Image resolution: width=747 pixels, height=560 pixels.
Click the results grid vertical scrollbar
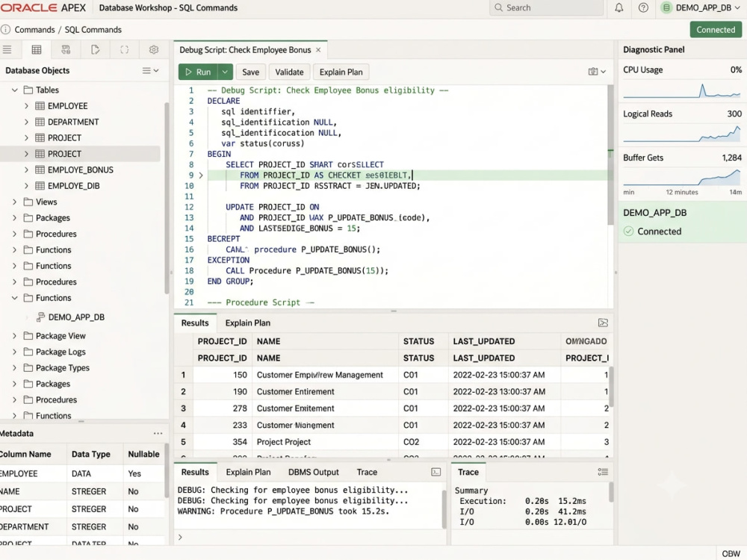pyautogui.click(x=611, y=387)
